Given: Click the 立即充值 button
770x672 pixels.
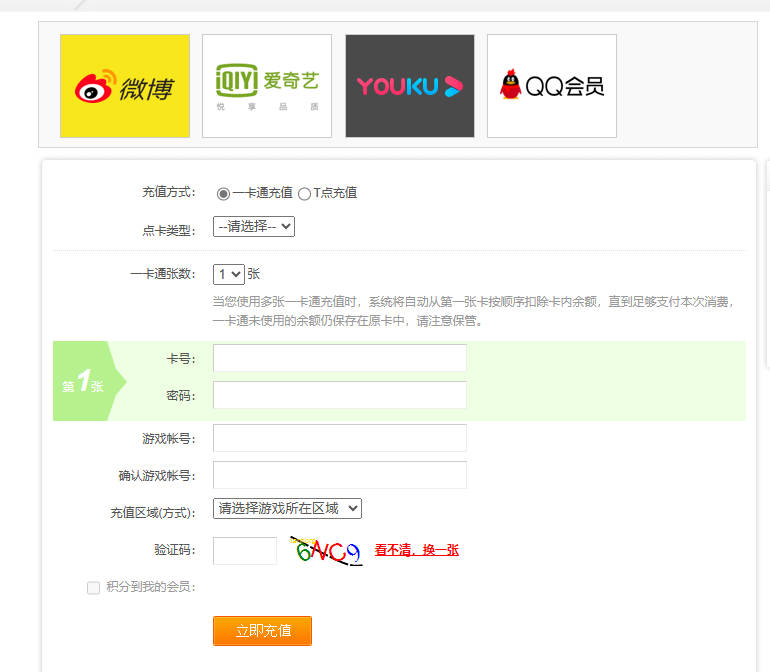Looking at the screenshot, I should click(x=262, y=631).
